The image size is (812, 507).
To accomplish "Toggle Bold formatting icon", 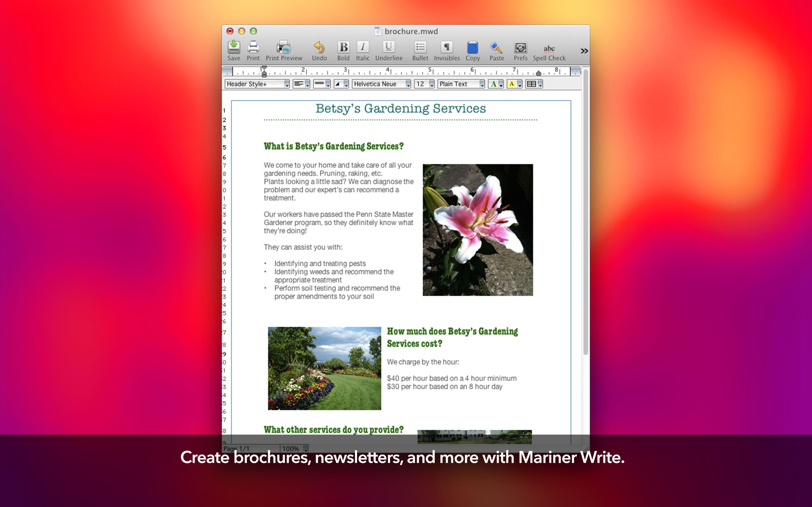I will point(342,50).
